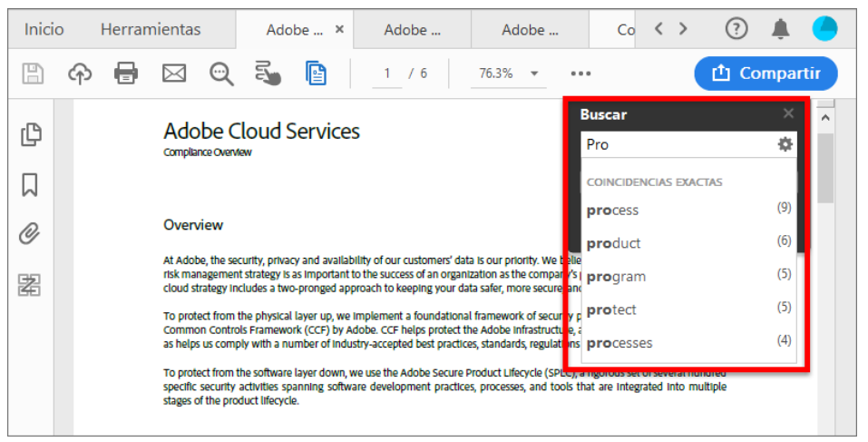Close the Buscar search panel
This screenshot has width=868, height=442.
click(788, 113)
